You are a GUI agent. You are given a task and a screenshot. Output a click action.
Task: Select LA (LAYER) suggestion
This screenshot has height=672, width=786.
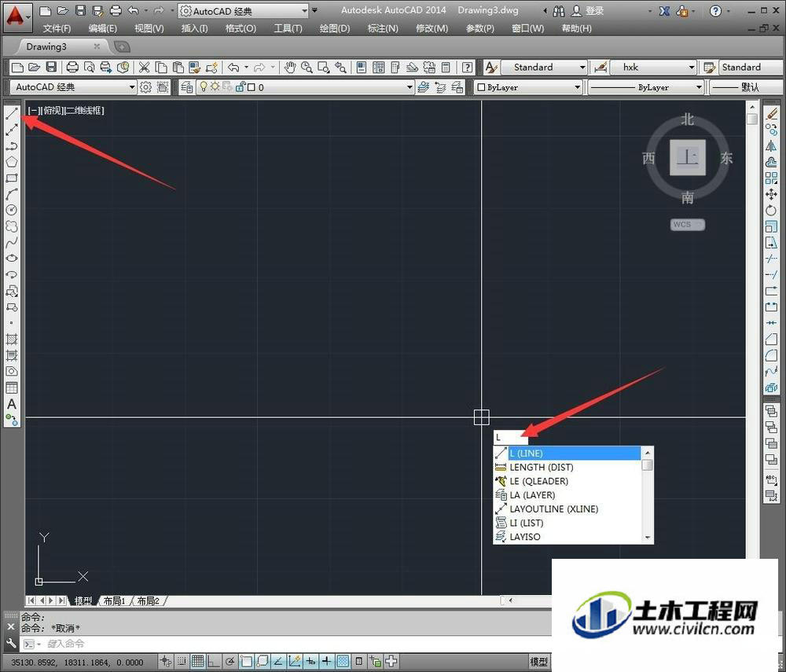567,495
